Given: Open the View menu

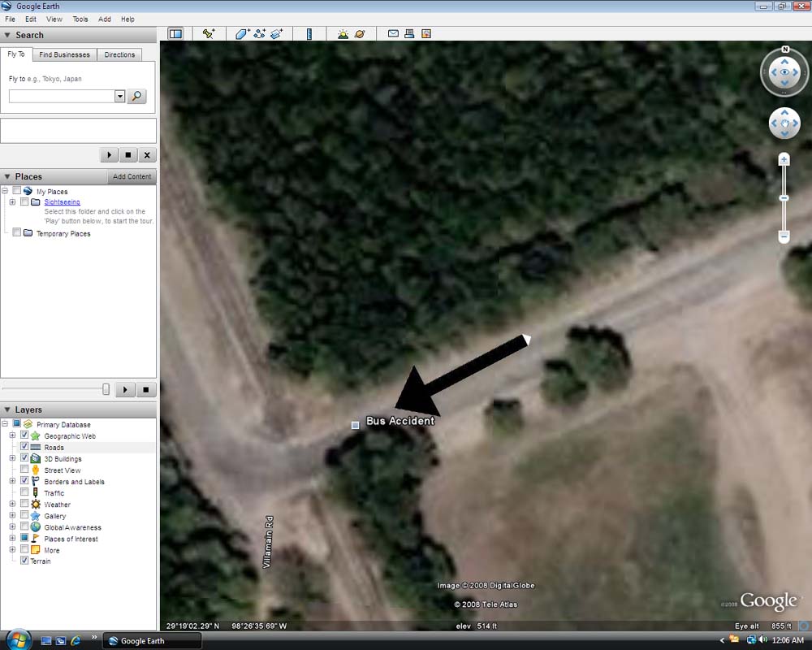Looking at the screenshot, I should [54, 19].
